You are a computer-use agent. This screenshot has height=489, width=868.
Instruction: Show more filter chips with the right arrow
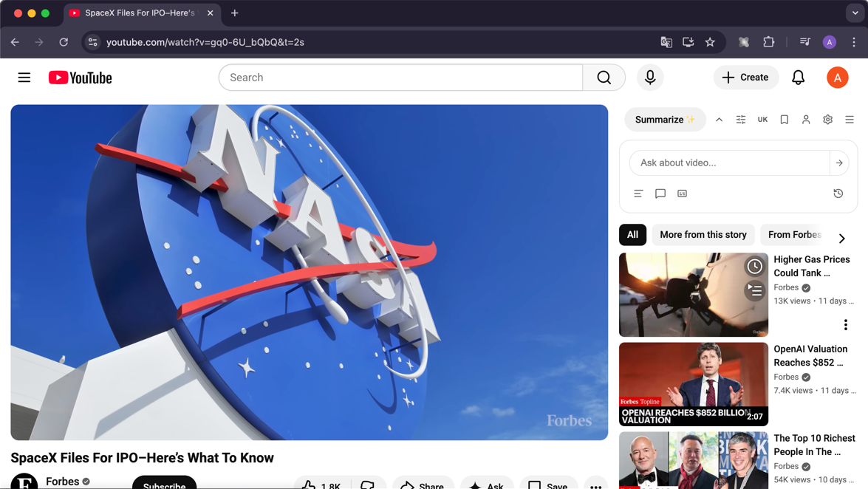coord(841,238)
